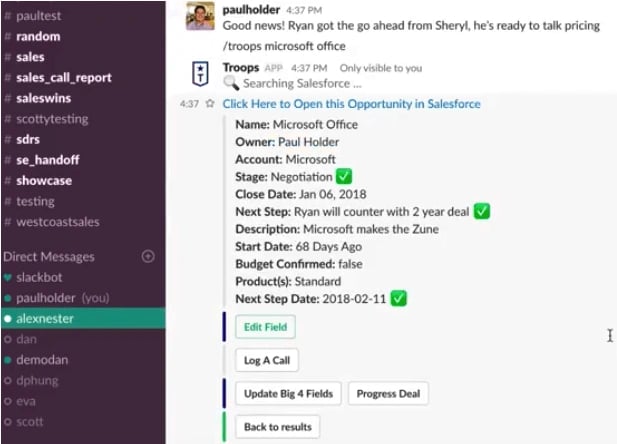Open direct message with demodan
Image resolution: width=617 pixels, height=444 pixels.
(x=43, y=360)
